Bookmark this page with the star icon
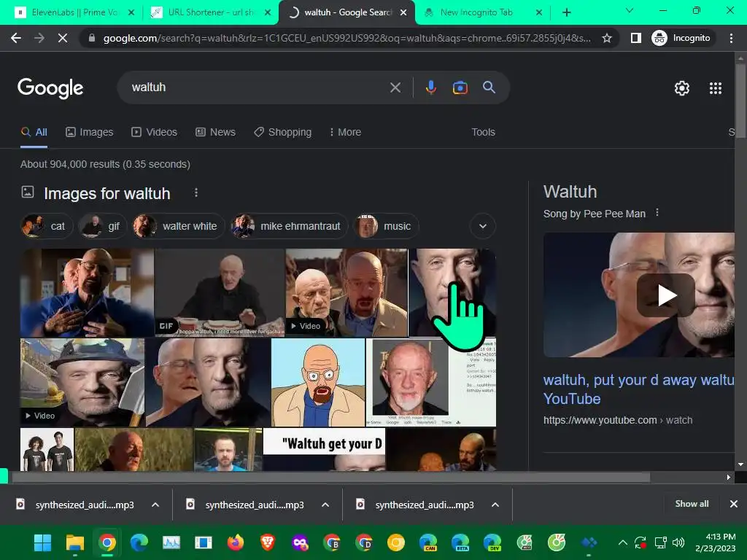This screenshot has height=560, width=747. click(x=606, y=38)
